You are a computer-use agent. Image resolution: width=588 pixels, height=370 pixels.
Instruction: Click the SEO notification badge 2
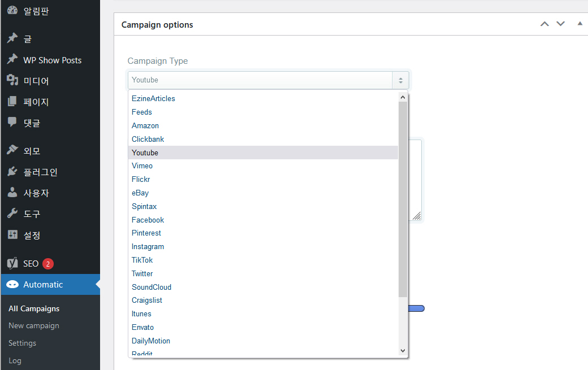(x=48, y=264)
